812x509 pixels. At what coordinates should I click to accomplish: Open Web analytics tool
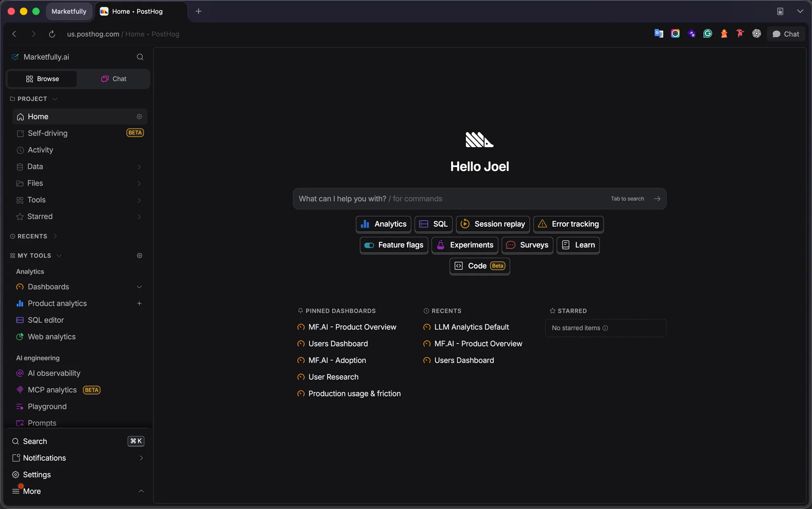click(x=80, y=337)
